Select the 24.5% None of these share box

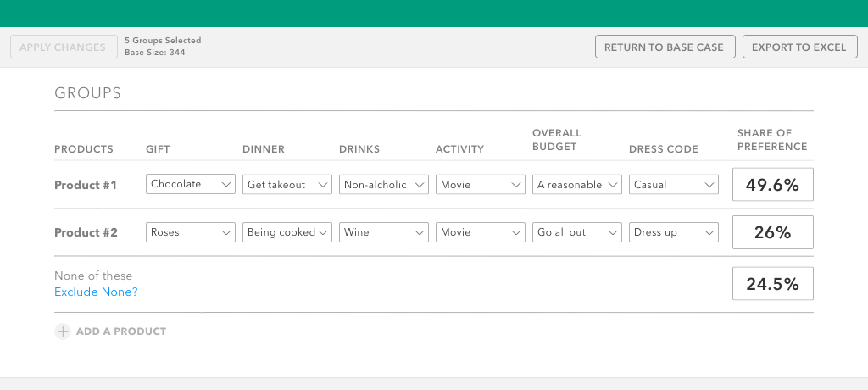coord(772,284)
